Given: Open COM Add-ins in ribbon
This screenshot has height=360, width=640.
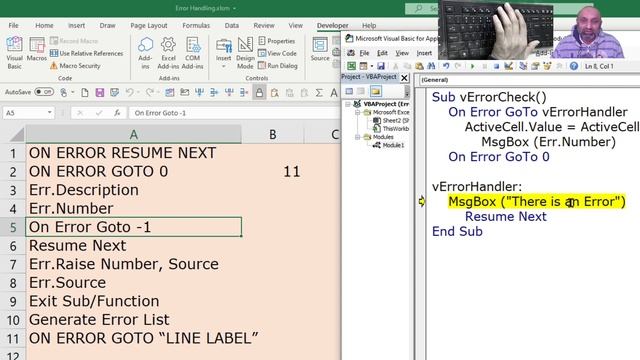Looking at the screenshot, I should tap(192, 52).
